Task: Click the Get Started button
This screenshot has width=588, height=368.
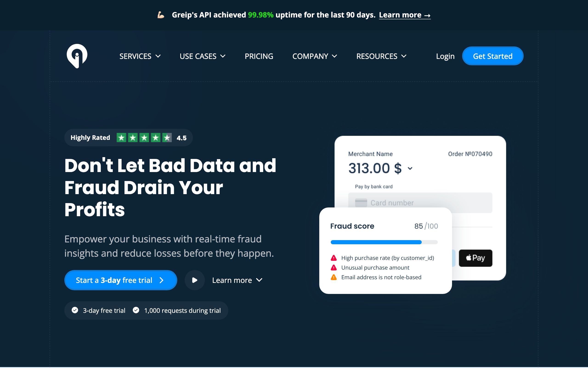Action: [493, 56]
